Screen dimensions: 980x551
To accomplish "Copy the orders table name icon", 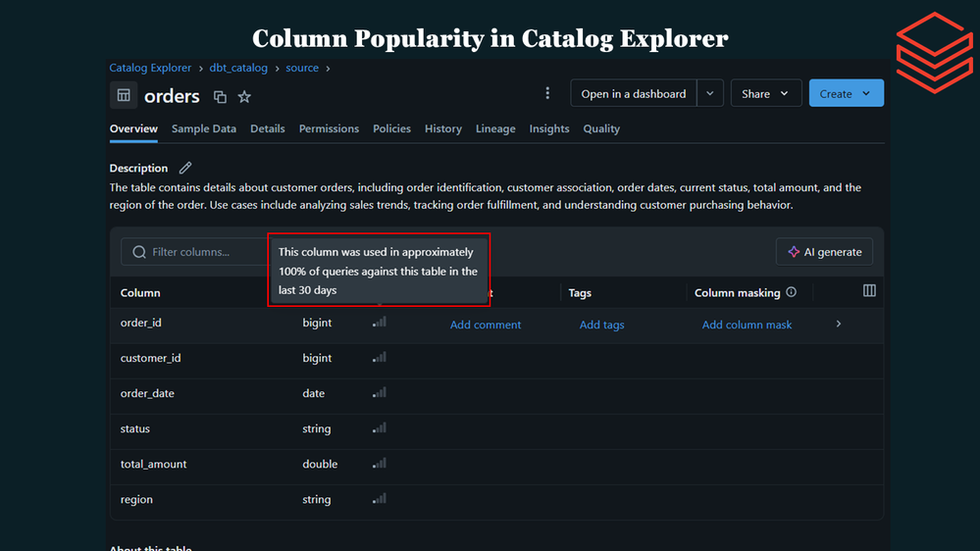I will (220, 97).
